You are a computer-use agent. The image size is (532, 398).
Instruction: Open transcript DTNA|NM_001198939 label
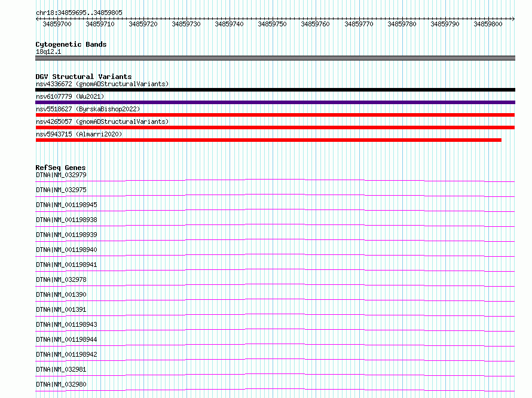(x=66, y=235)
